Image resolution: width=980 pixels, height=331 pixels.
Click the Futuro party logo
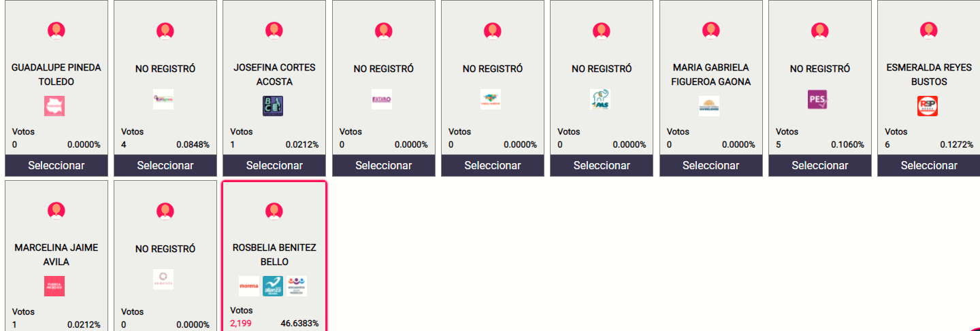tap(382, 99)
